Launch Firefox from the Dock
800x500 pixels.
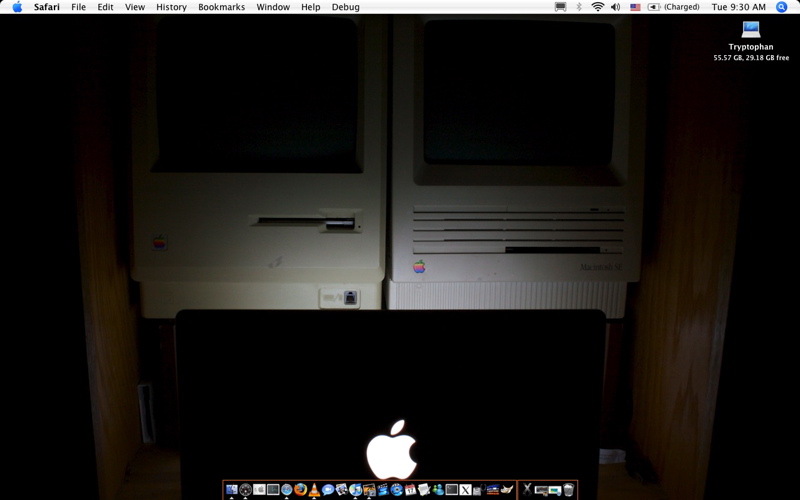[301, 490]
